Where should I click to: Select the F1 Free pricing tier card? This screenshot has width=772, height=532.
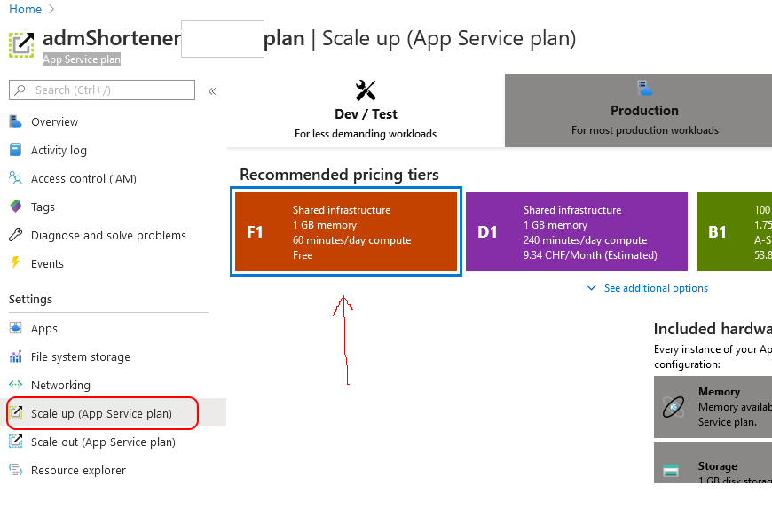pyautogui.click(x=345, y=231)
